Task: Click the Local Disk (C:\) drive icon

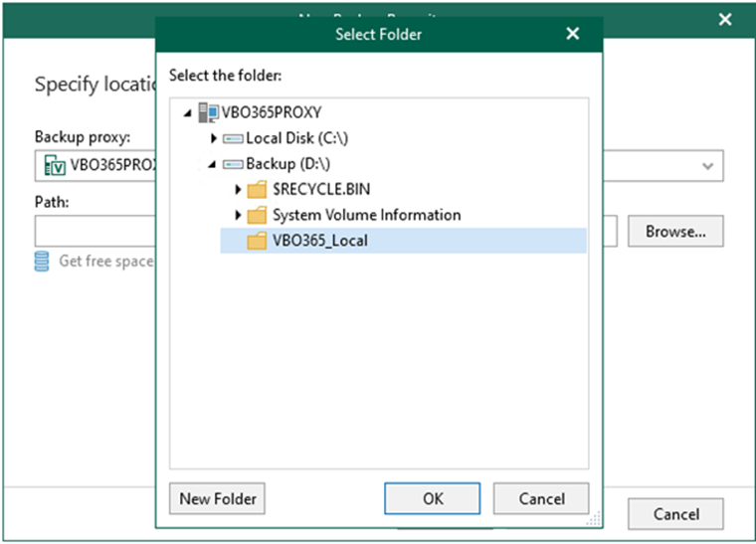Action: tap(233, 139)
